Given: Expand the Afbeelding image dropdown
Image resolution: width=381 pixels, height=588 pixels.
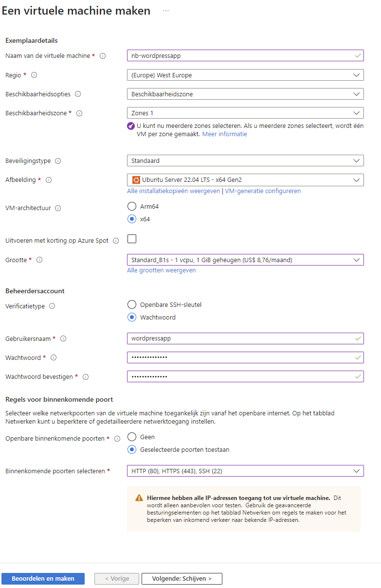Looking at the screenshot, I should pos(245,180).
